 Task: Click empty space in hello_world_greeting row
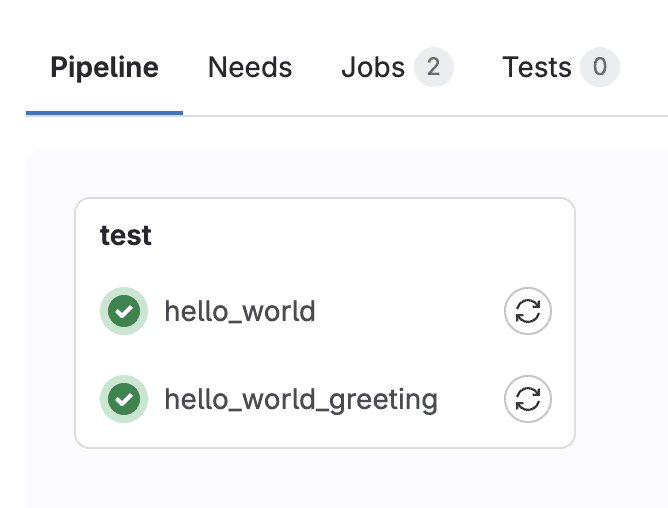[x=471, y=399]
